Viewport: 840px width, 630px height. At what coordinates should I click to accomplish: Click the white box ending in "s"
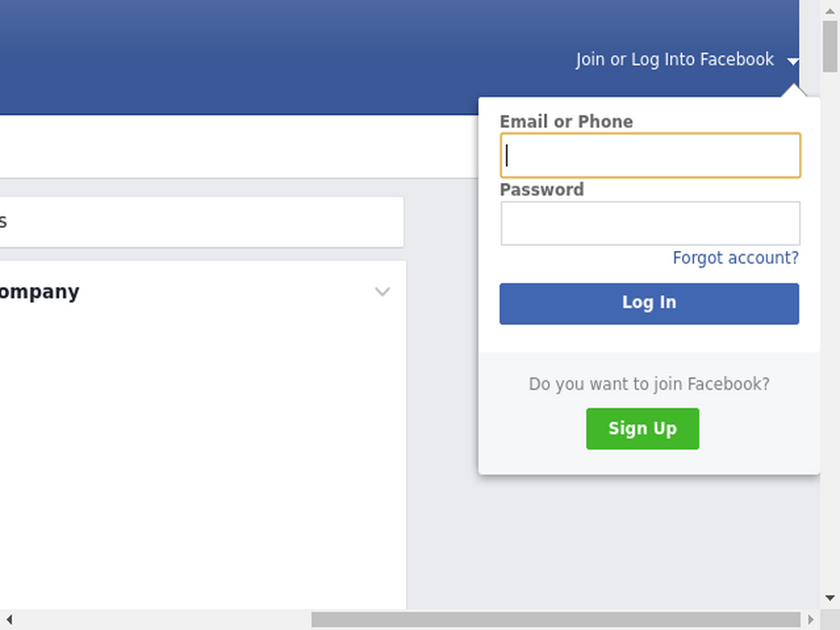(202, 221)
